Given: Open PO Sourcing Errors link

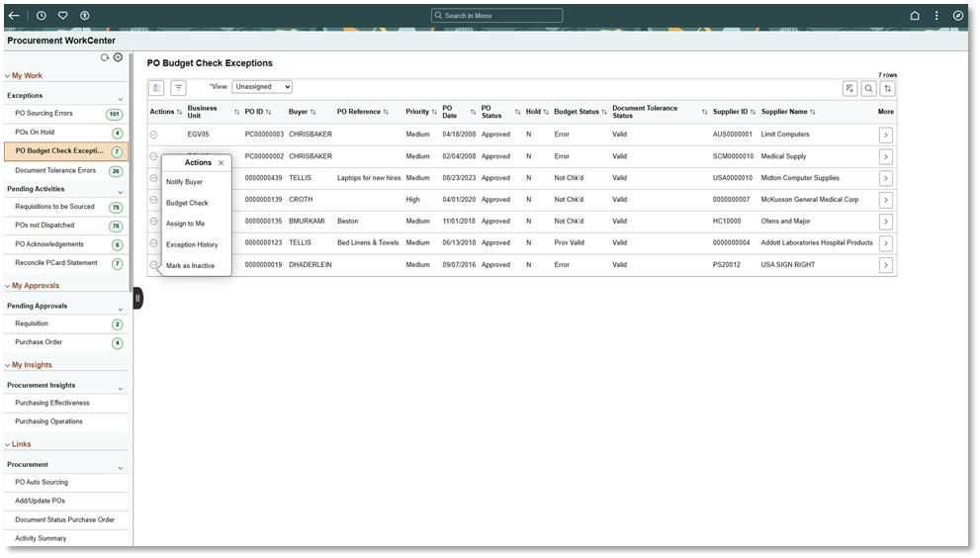Looking at the screenshot, I should click(x=44, y=113).
